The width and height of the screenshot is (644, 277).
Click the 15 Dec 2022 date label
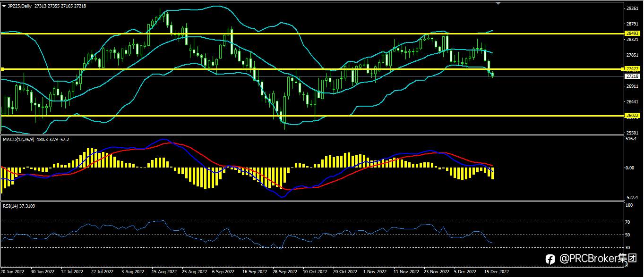pos(497,272)
